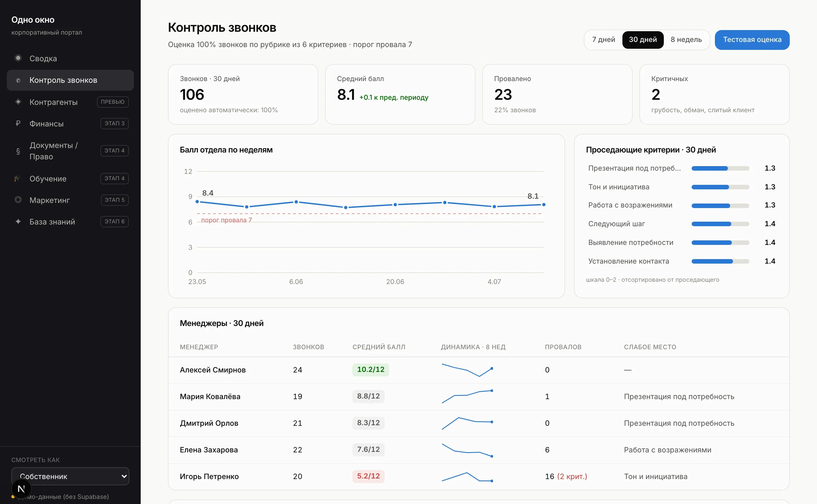Click Работа с возражениями weak spot for Елена
Screen dimensions: 817x504
click(x=667, y=450)
